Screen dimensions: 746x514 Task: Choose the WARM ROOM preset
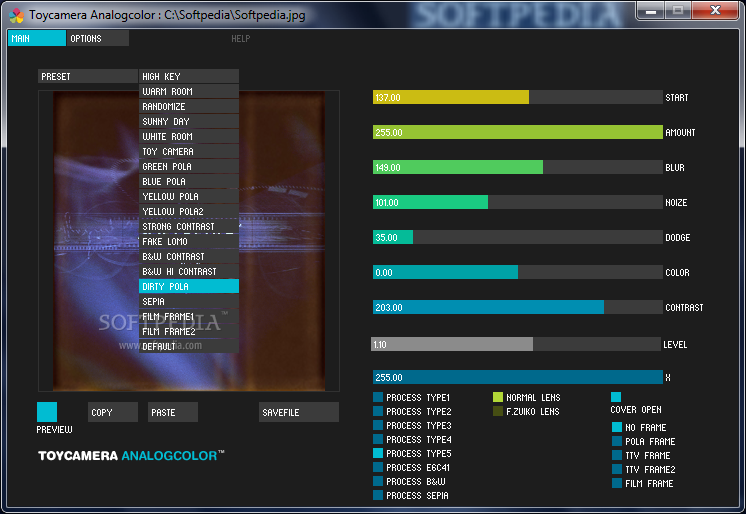coord(188,91)
